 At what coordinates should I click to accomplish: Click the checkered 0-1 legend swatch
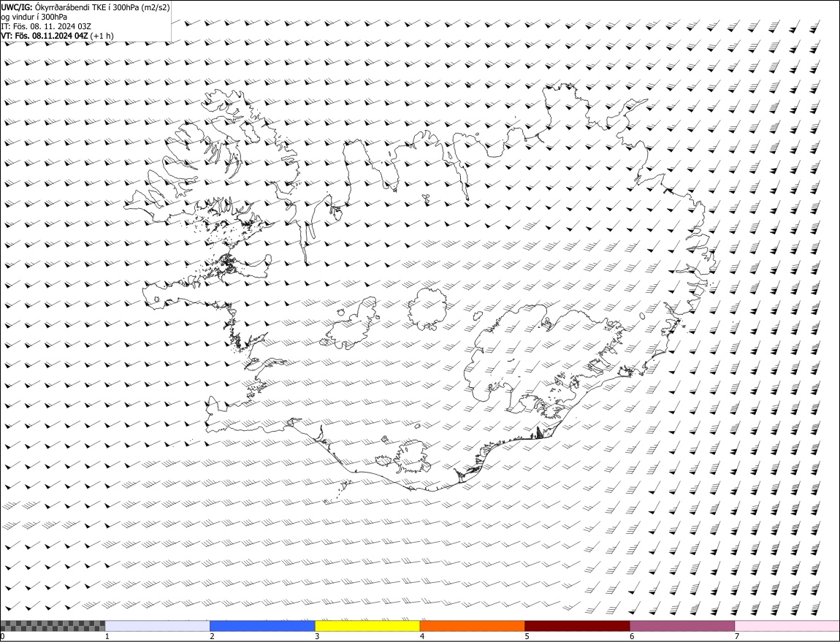53,626
